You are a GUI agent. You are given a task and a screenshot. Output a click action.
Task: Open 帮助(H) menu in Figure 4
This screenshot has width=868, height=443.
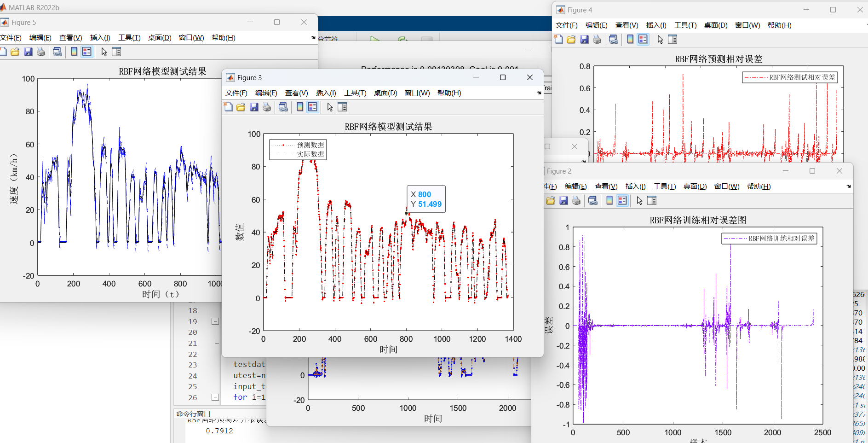(779, 25)
